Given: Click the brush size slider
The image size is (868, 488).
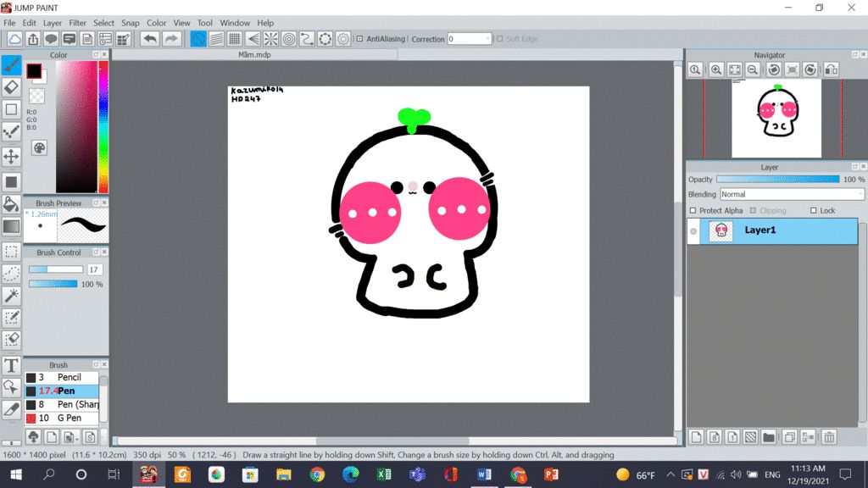Looking at the screenshot, I should [x=55, y=269].
